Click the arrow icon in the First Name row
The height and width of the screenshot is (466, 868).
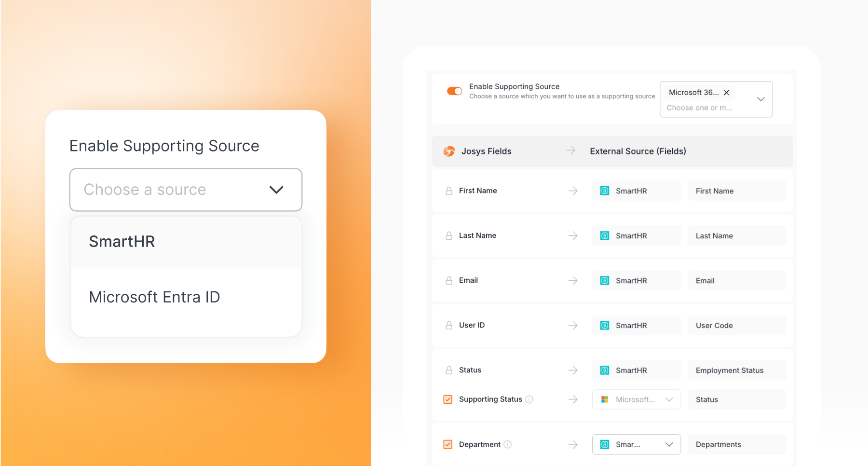point(573,191)
